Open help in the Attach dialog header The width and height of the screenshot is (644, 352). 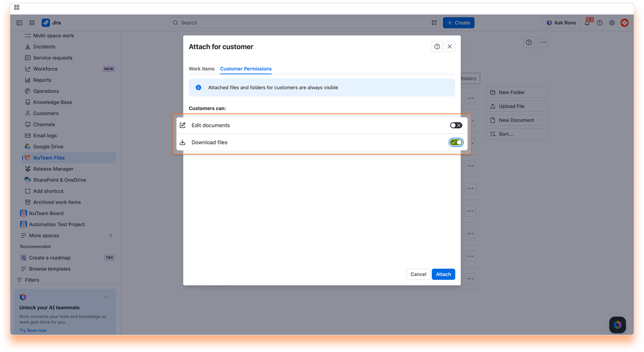click(437, 47)
